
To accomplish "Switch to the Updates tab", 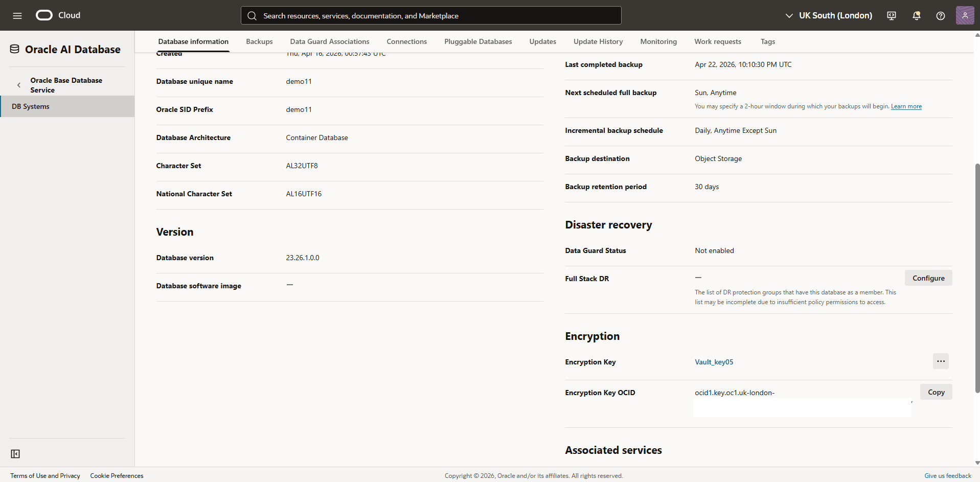I will click(x=543, y=41).
